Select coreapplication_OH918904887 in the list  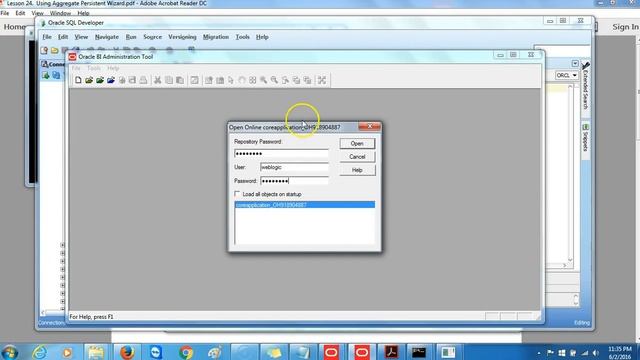[304, 204]
